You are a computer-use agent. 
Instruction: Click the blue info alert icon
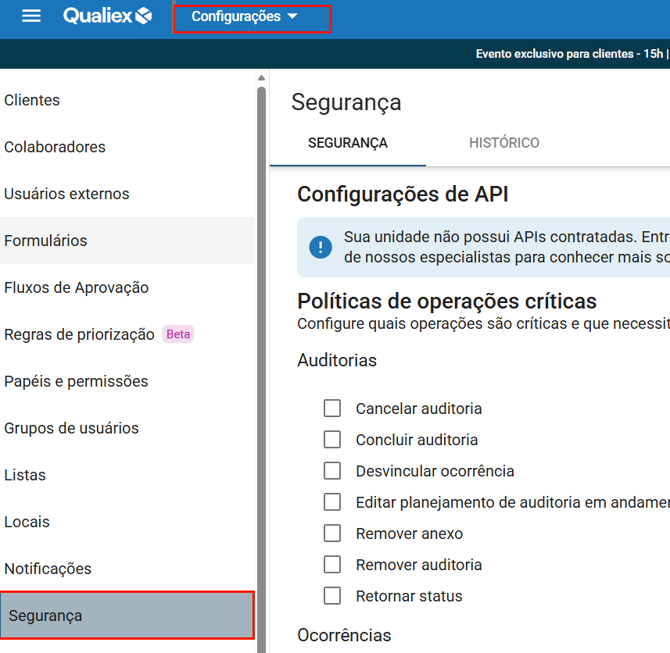(x=320, y=247)
